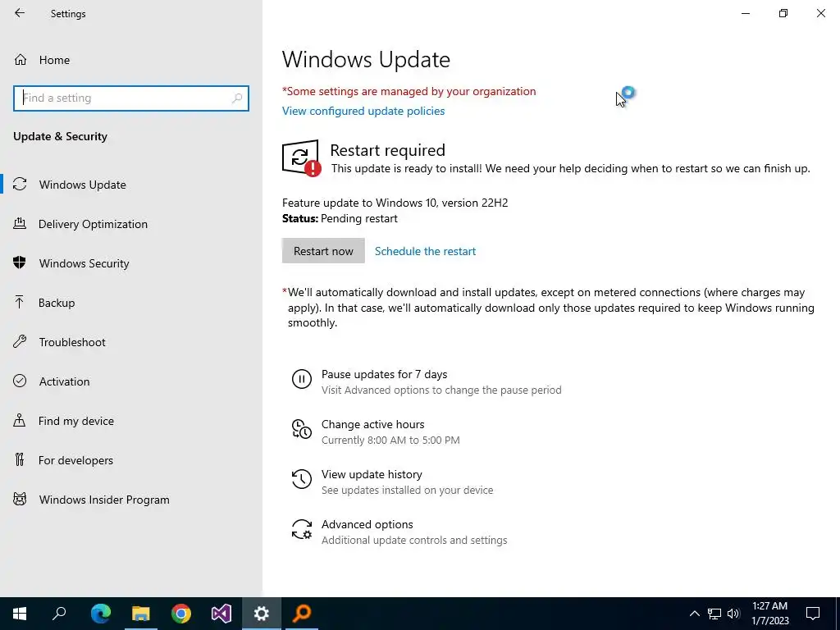Screen dimensions: 840x630
Task: Click the Advanced options gear-arrows icon
Action: click(302, 529)
